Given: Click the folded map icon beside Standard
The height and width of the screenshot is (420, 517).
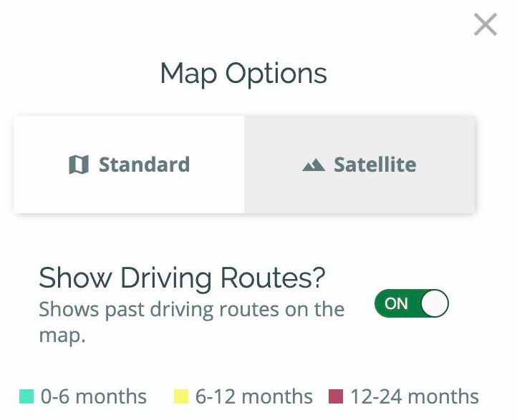Looking at the screenshot, I should pos(78,165).
